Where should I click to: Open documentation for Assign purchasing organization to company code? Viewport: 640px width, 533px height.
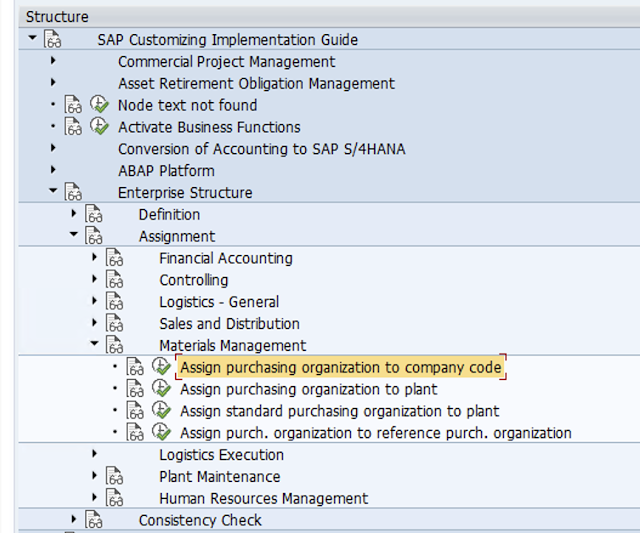click(135, 366)
